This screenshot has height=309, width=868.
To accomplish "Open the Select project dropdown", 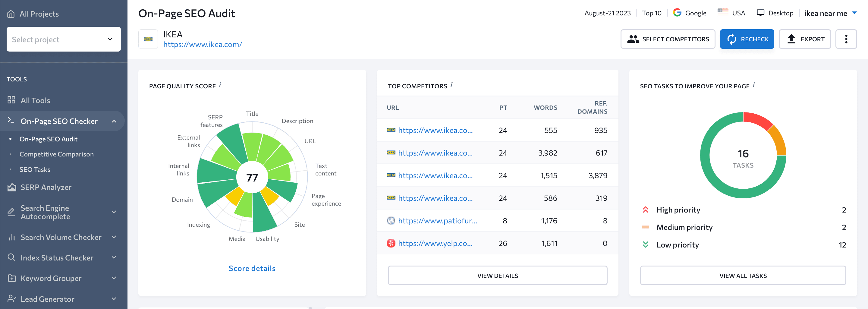I will tap(64, 39).
